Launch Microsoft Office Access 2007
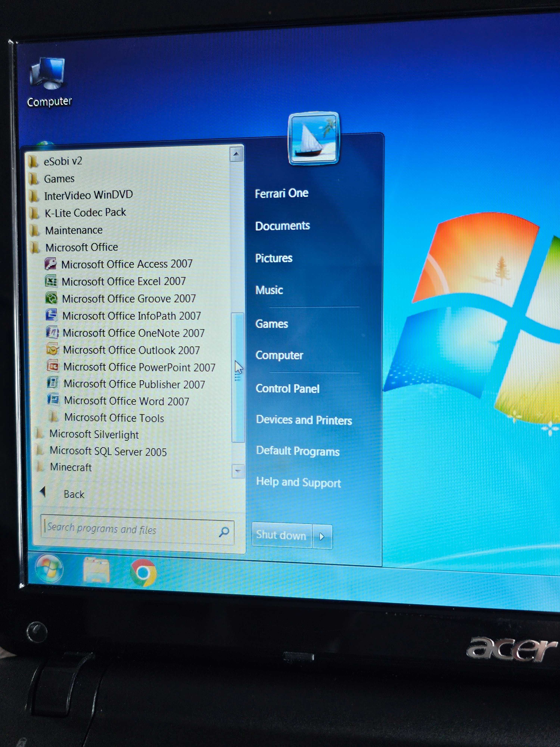 coord(127,264)
